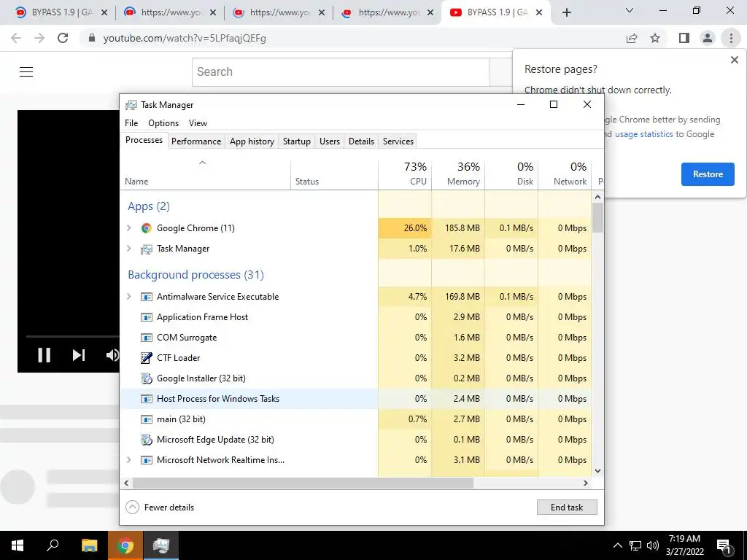Open Task Manager File menu
747x560 pixels.
131,123
